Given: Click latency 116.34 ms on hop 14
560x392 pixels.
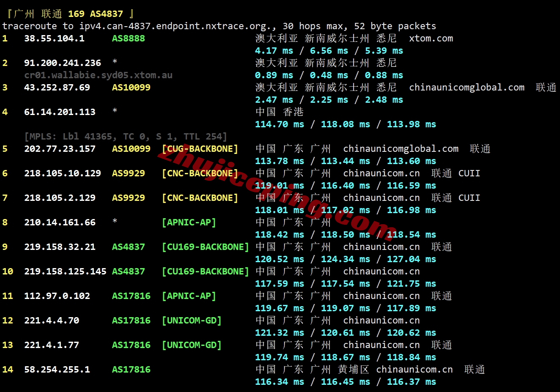Looking at the screenshot, I should pyautogui.click(x=280, y=382).
